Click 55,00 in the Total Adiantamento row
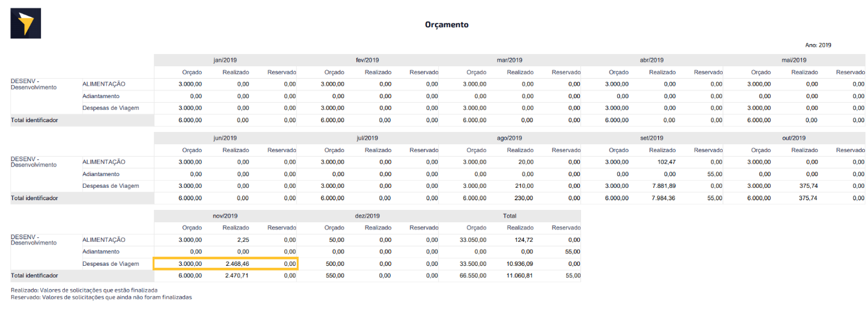This screenshot has height=323, width=868. [573, 252]
